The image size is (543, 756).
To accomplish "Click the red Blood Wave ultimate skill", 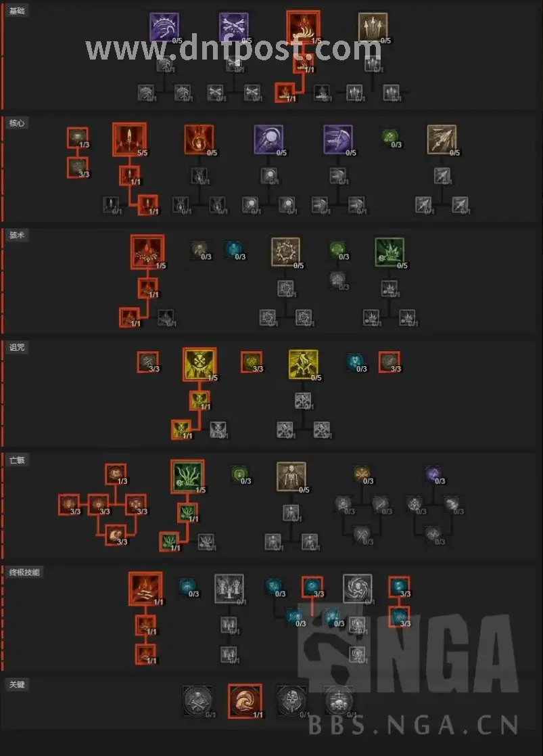I will coord(145,589).
